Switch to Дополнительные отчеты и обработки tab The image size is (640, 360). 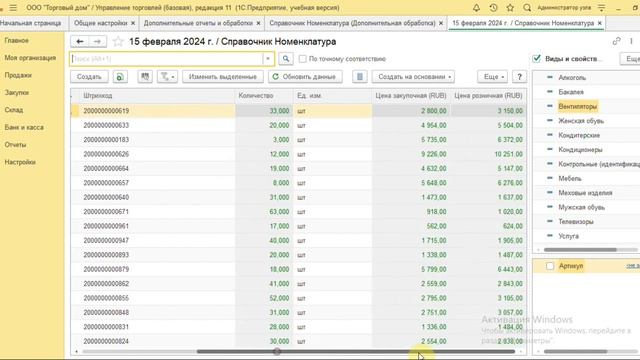click(x=198, y=23)
